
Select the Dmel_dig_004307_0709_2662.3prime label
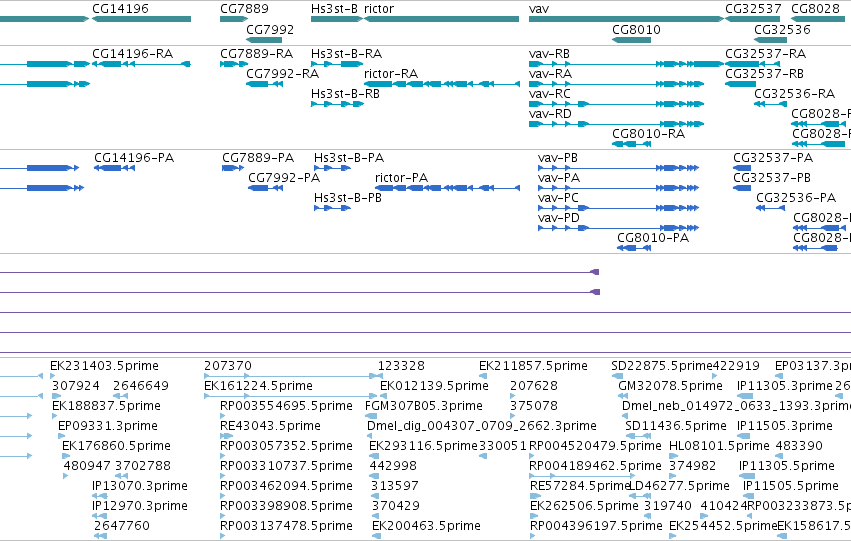pyautogui.click(x=481, y=427)
